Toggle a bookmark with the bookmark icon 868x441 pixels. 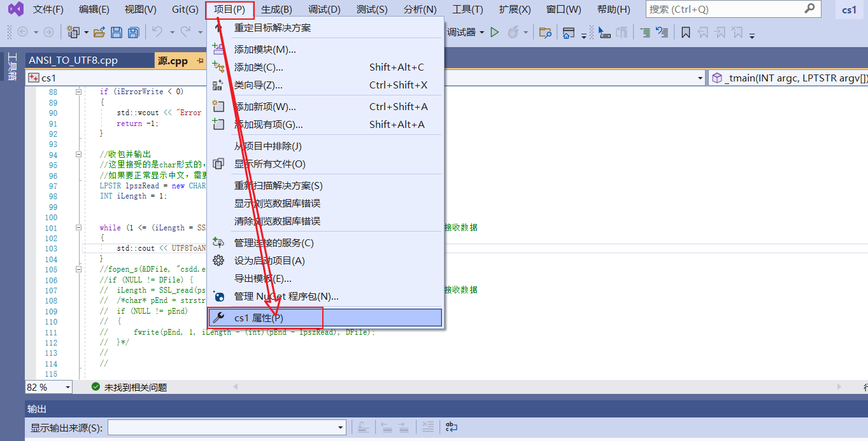[686, 32]
